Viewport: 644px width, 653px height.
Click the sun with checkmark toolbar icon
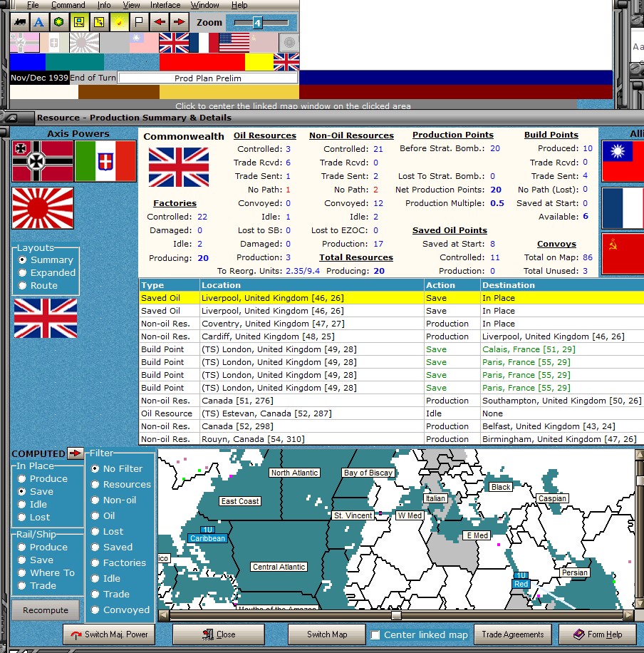tap(119, 22)
